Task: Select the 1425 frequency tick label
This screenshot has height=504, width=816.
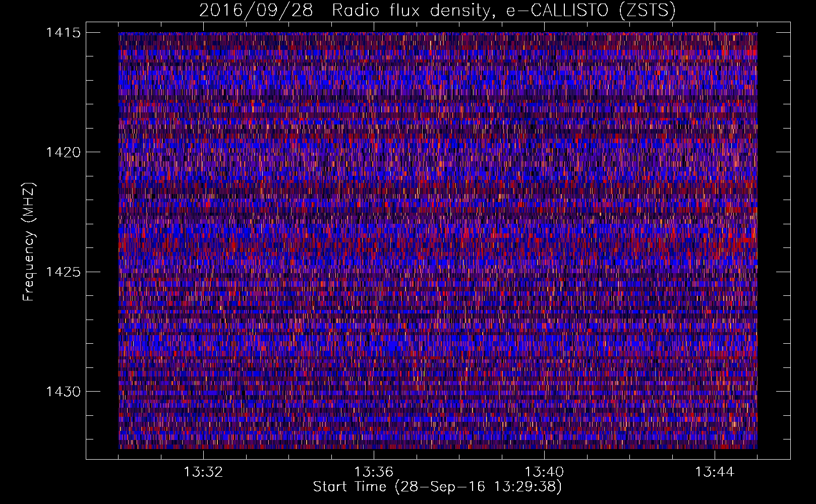Action: pyautogui.click(x=63, y=272)
